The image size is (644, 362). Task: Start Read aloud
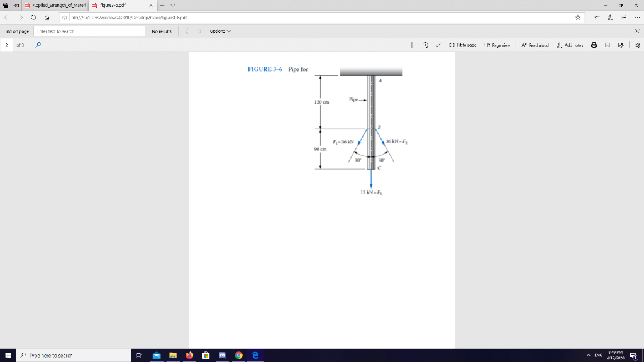point(535,45)
